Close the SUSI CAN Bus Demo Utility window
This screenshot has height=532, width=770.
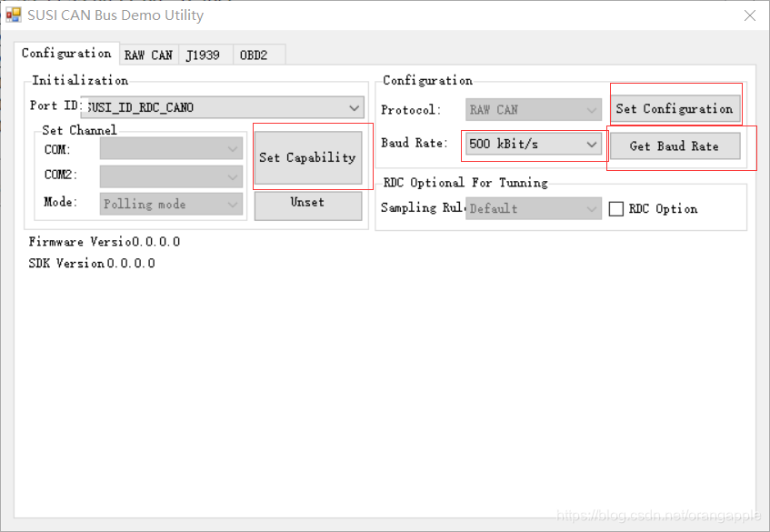749,15
